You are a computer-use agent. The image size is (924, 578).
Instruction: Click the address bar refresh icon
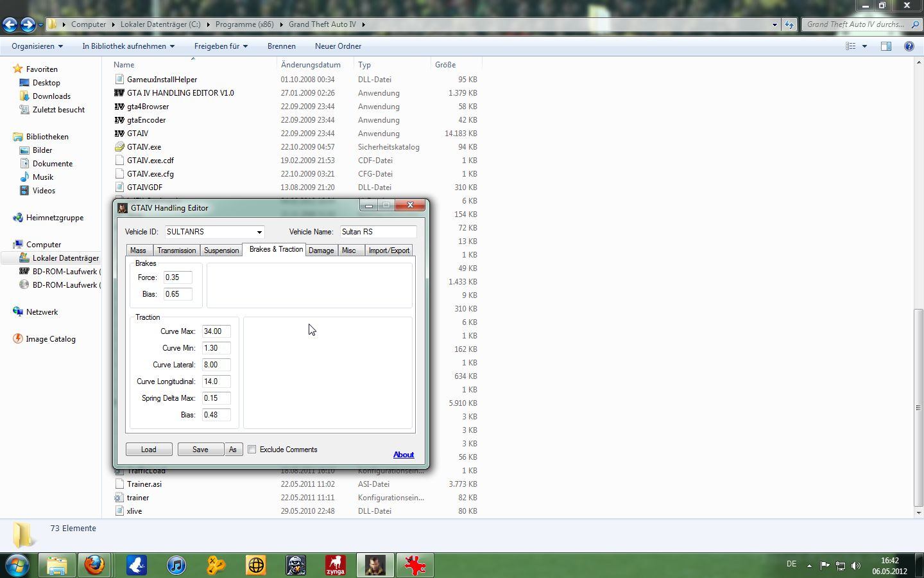[789, 24]
